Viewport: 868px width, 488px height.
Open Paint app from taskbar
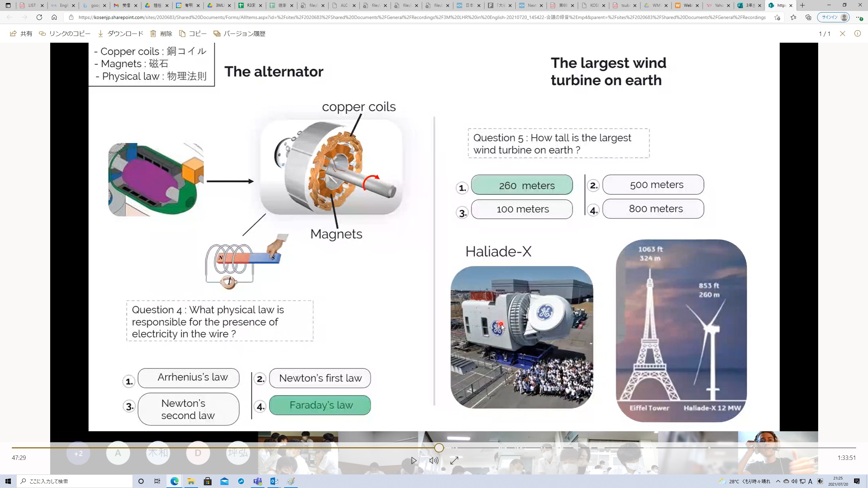[x=291, y=481]
